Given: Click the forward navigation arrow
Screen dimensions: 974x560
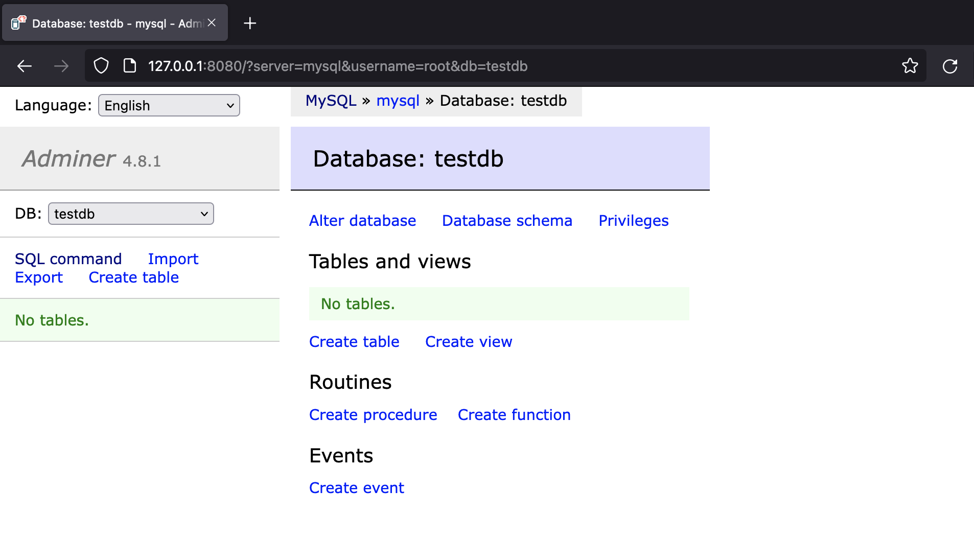Looking at the screenshot, I should [61, 66].
